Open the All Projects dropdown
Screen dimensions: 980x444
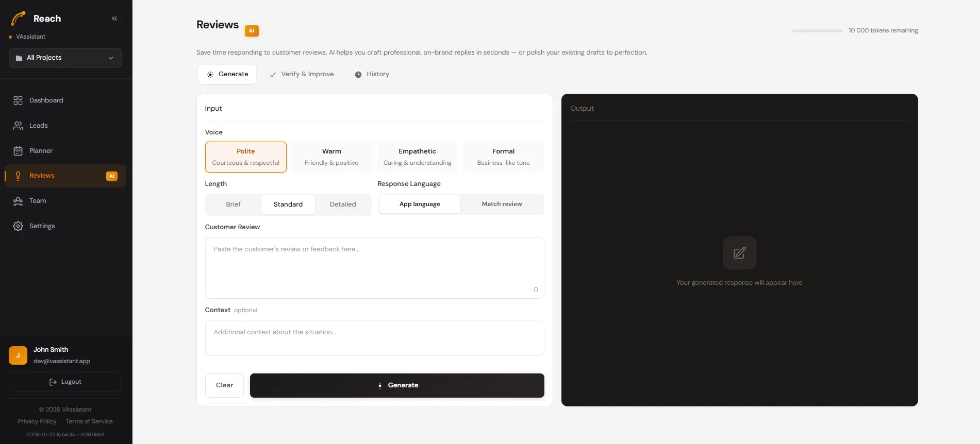pos(65,58)
